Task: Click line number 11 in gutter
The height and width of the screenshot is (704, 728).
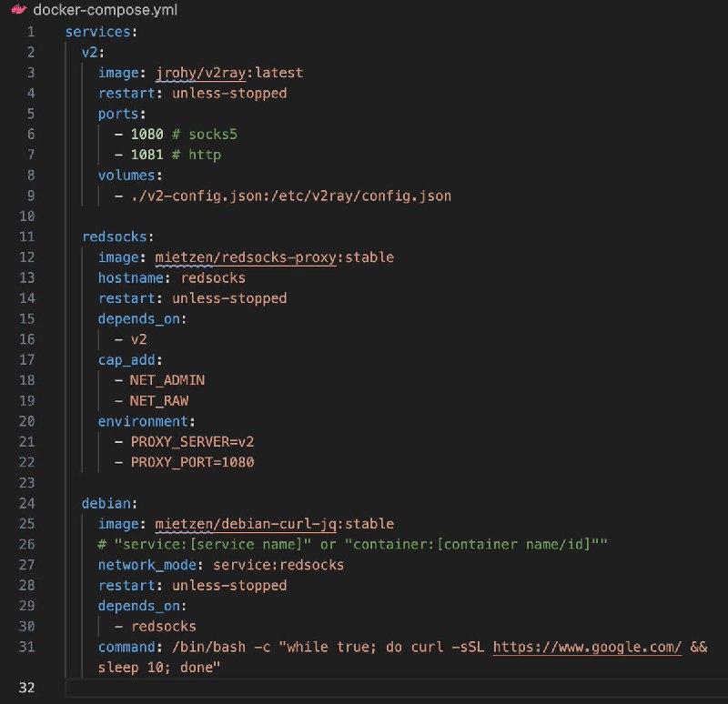Action: [x=27, y=236]
